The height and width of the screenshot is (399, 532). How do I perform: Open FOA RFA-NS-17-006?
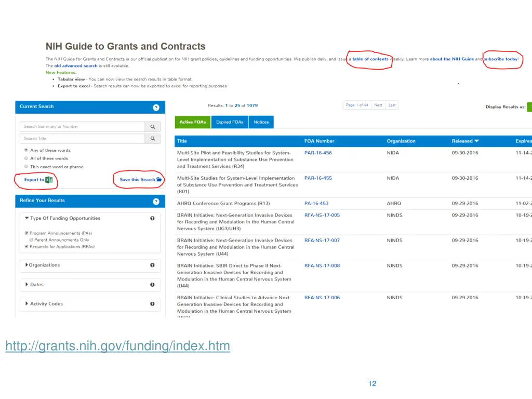point(322,298)
